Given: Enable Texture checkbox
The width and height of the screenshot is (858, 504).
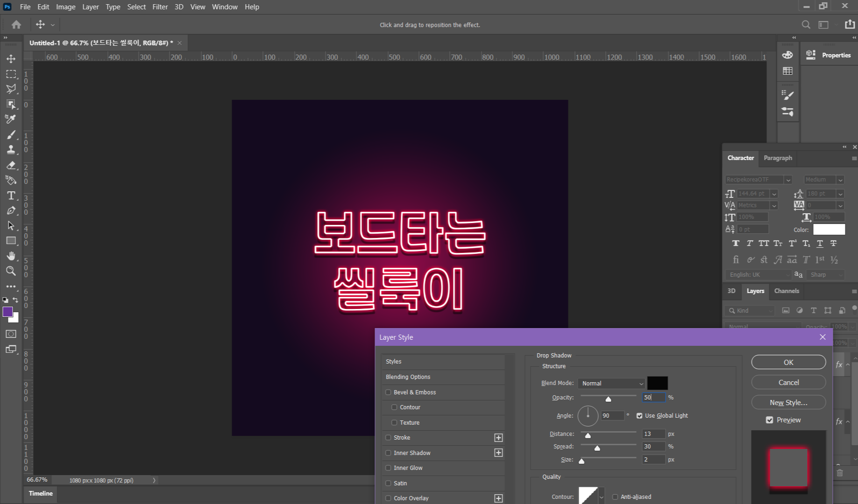Looking at the screenshot, I should 394,422.
